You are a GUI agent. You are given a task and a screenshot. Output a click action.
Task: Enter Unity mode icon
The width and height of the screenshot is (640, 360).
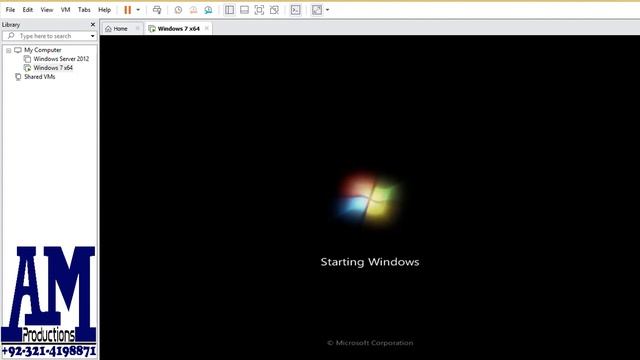click(x=274, y=10)
